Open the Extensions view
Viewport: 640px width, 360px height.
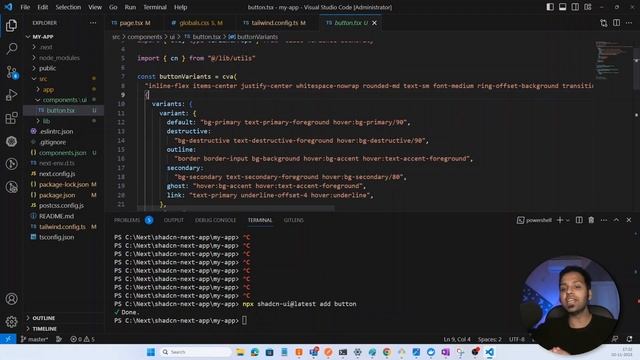(x=11, y=118)
